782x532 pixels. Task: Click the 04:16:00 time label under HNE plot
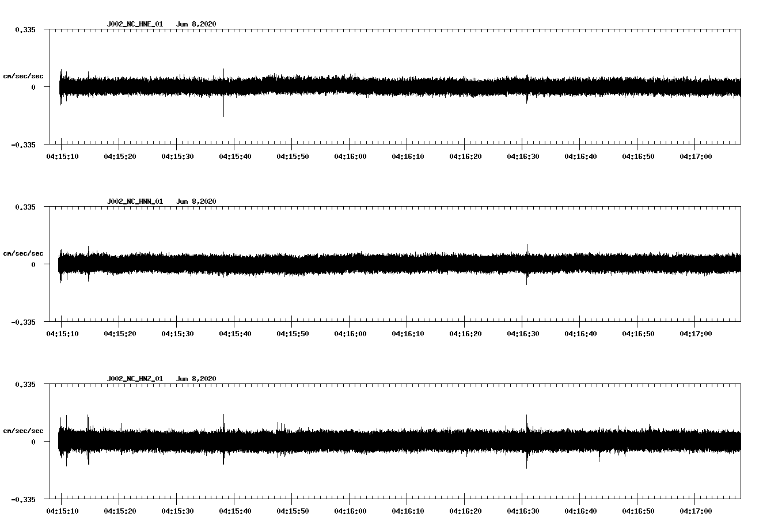tap(350, 157)
